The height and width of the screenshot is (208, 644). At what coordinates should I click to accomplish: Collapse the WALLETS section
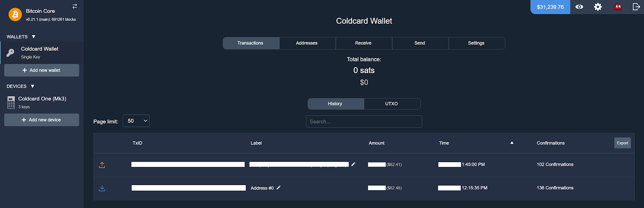[33, 37]
